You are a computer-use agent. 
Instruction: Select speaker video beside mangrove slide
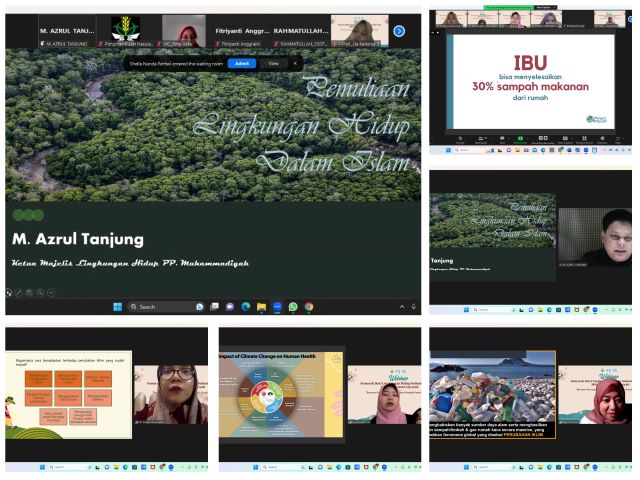595,238
